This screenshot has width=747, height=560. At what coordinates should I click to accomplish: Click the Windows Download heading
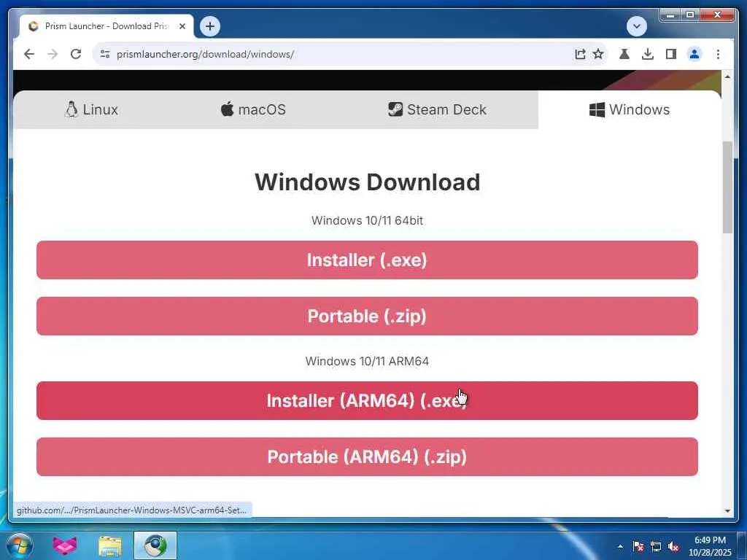pos(368,182)
